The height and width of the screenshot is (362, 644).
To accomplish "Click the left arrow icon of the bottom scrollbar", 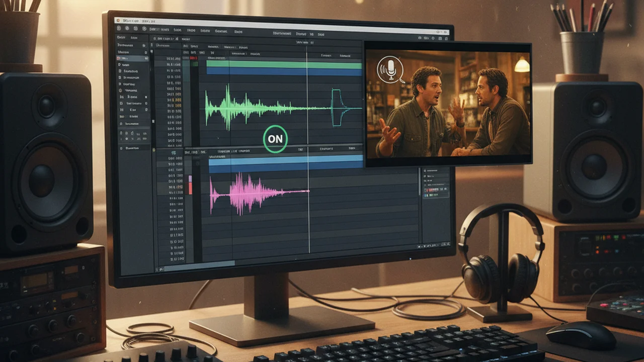I will (161, 269).
